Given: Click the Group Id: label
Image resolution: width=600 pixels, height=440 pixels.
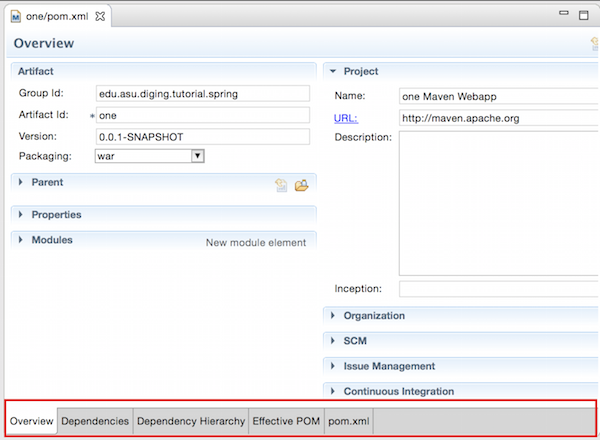Looking at the screenshot, I should click(41, 93).
